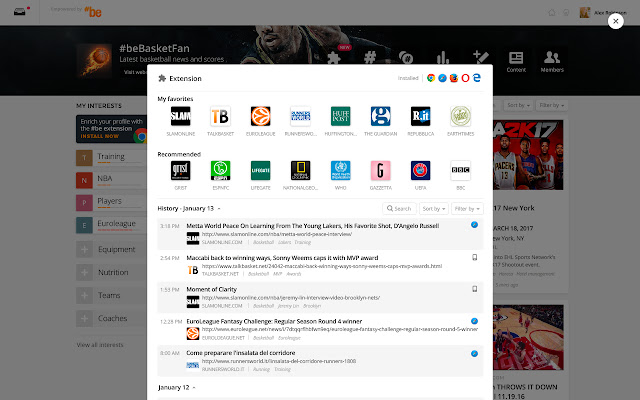Open the Sort by dropdown in History
Screen dimensions: 640x400
(433, 209)
